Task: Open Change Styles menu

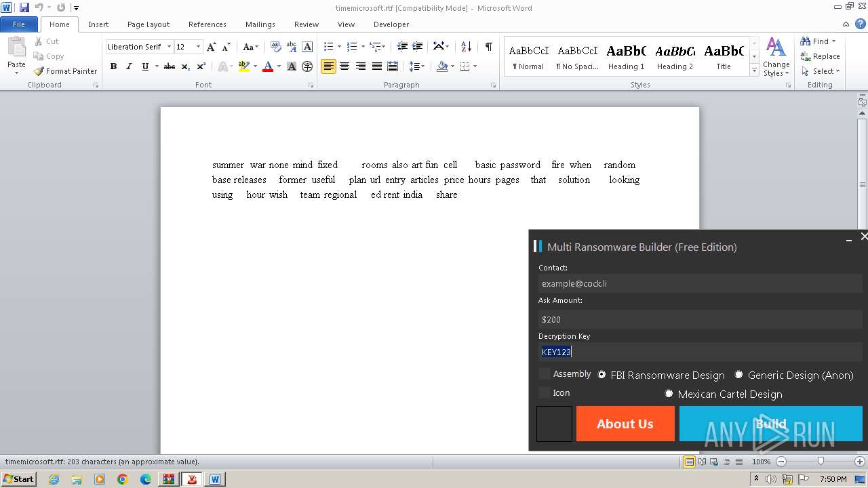Action: point(776,57)
